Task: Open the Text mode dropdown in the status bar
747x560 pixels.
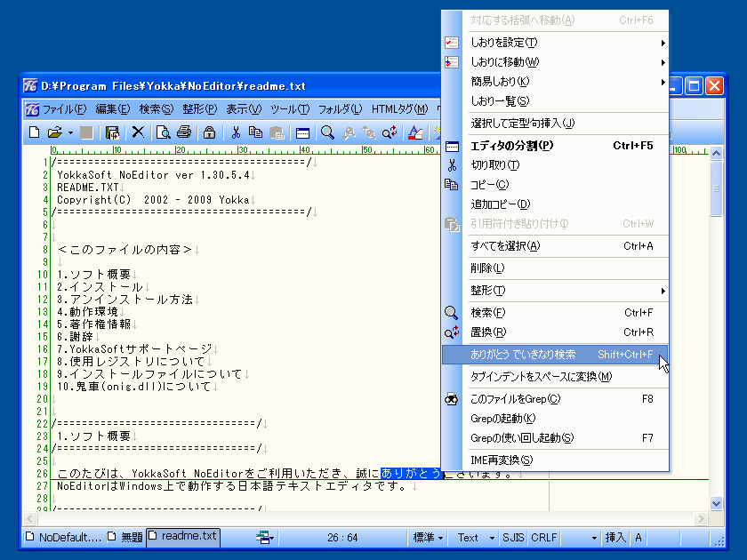Action: point(476,538)
